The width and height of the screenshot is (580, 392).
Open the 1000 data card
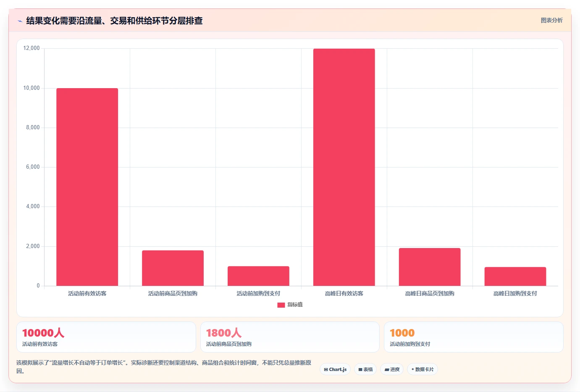pyautogui.click(x=474, y=337)
